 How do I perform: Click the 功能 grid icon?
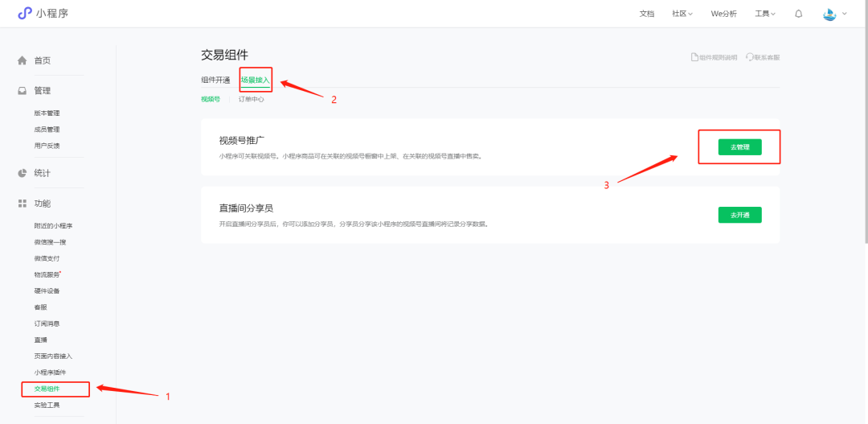23,204
